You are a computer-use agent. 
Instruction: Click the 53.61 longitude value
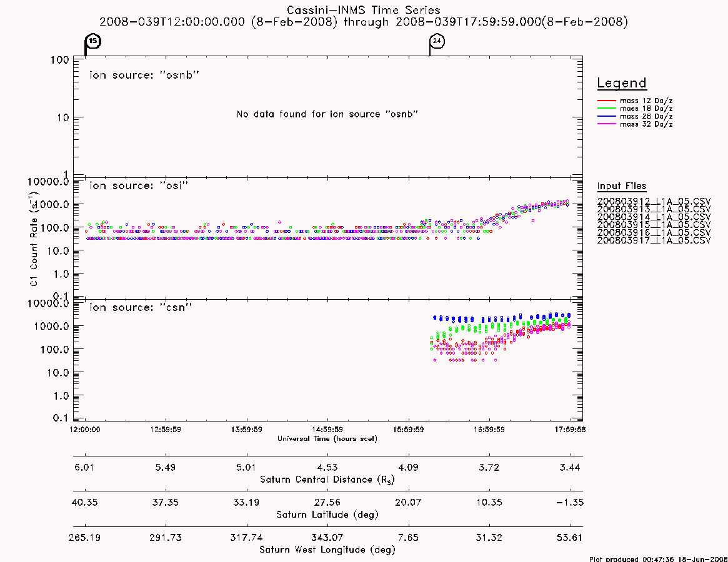click(569, 538)
